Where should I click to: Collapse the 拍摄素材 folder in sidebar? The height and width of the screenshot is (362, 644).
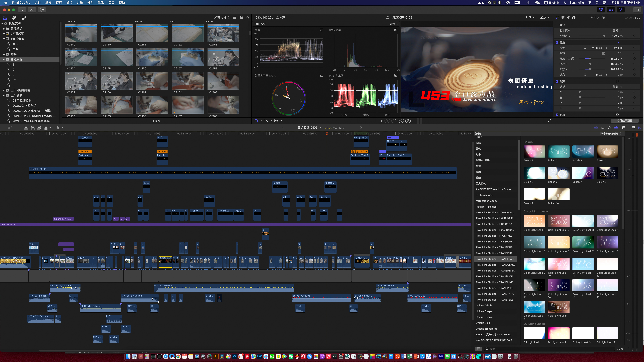point(4,59)
